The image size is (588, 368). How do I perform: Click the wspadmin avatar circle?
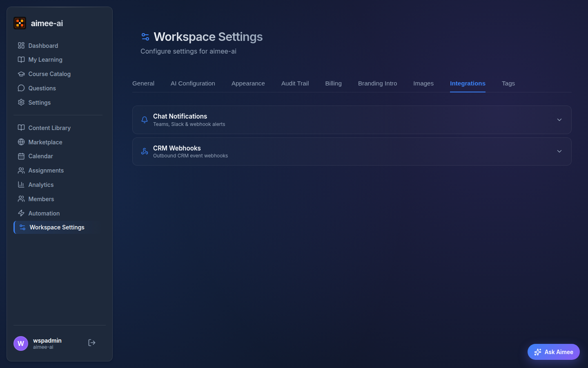[21, 343]
